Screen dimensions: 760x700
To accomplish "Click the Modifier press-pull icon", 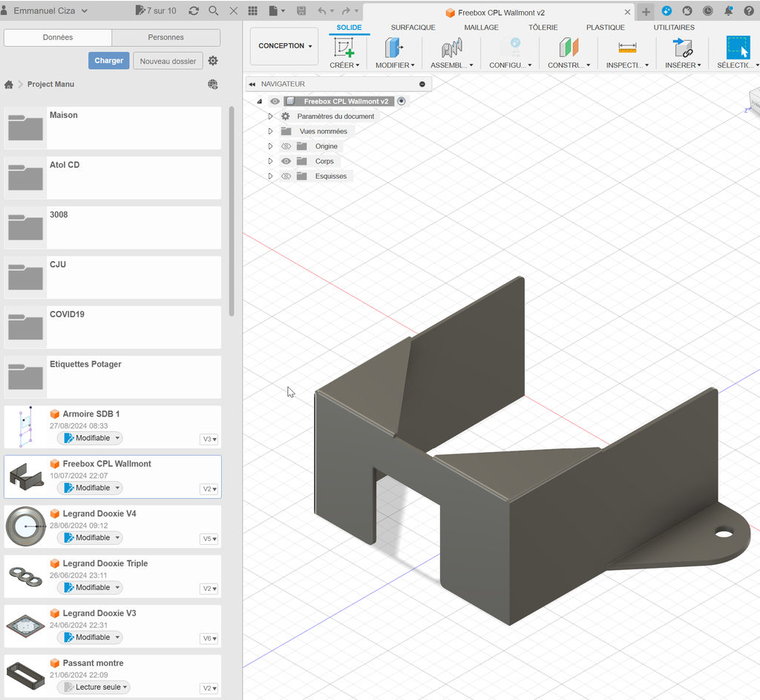I will [393, 48].
